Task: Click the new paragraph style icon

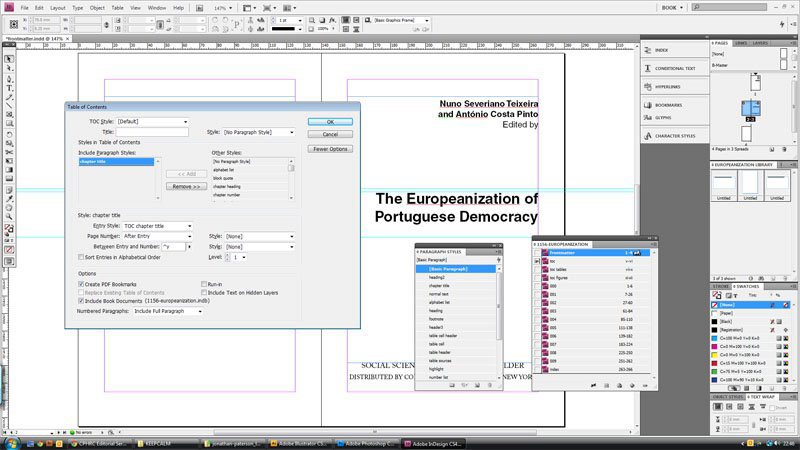Action: point(477,385)
